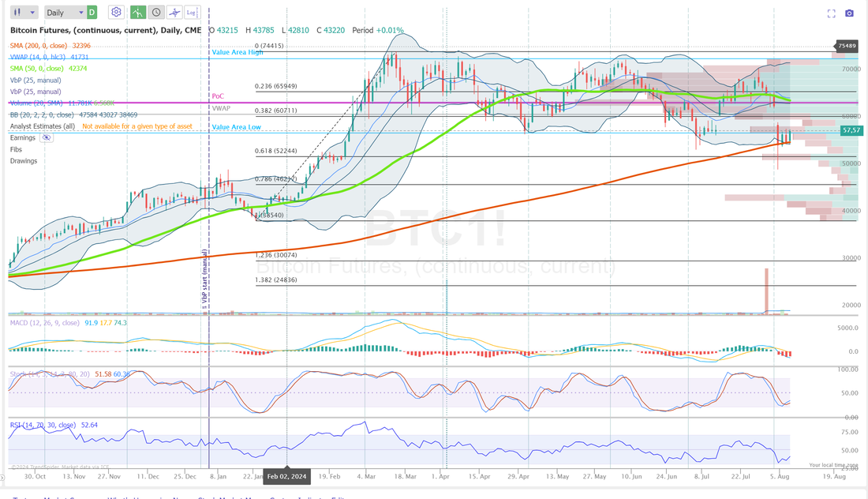Click the 'Not available for a given type of asset' notice
This screenshot has width=868, height=499.
pyautogui.click(x=137, y=126)
